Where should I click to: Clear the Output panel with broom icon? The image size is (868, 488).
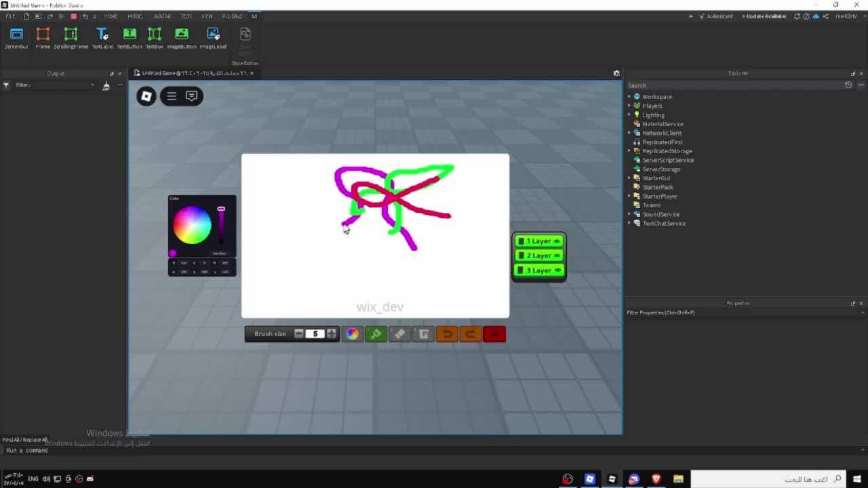click(106, 85)
